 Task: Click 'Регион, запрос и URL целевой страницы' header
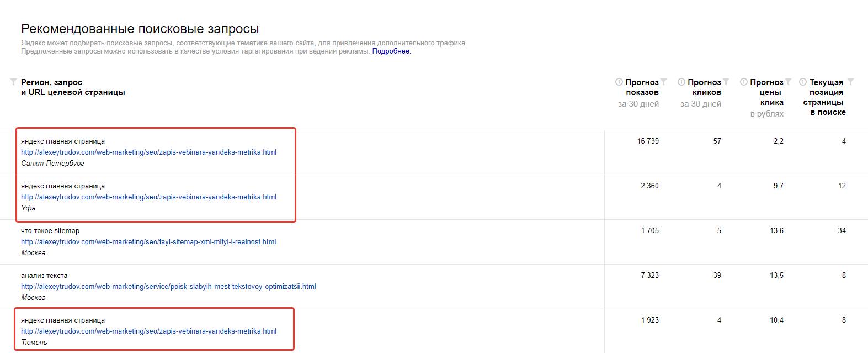[x=73, y=87]
